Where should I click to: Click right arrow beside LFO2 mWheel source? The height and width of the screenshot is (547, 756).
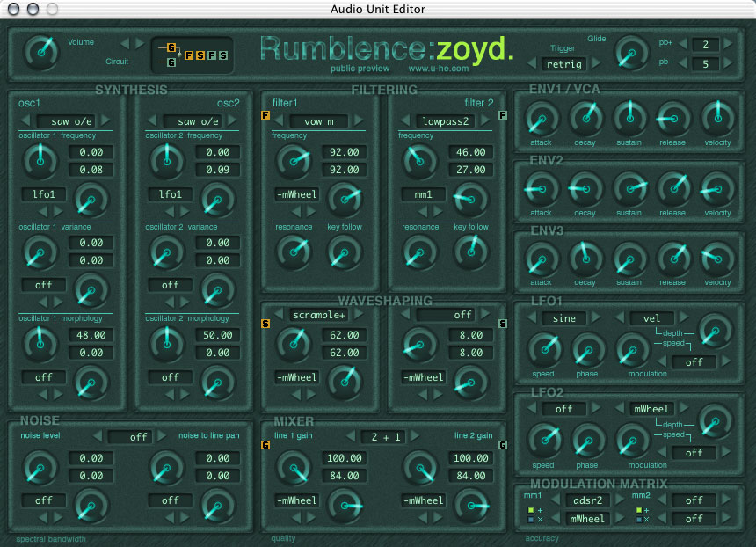[x=684, y=408]
